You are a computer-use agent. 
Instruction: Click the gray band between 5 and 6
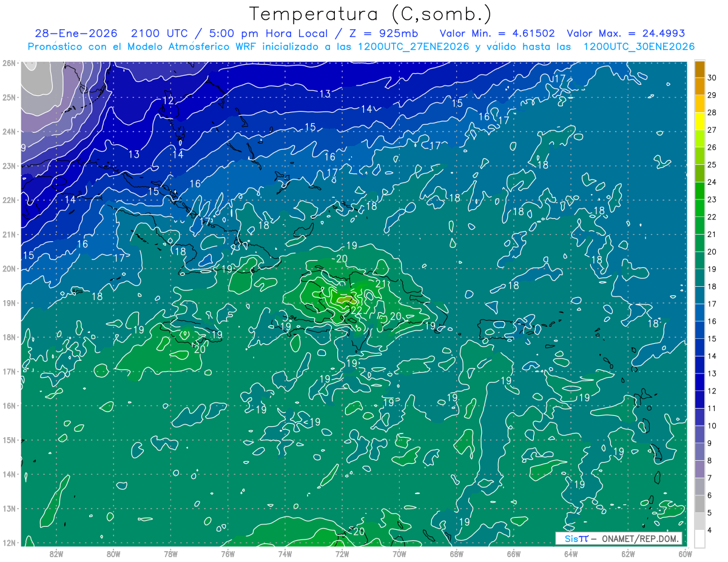tap(699, 504)
